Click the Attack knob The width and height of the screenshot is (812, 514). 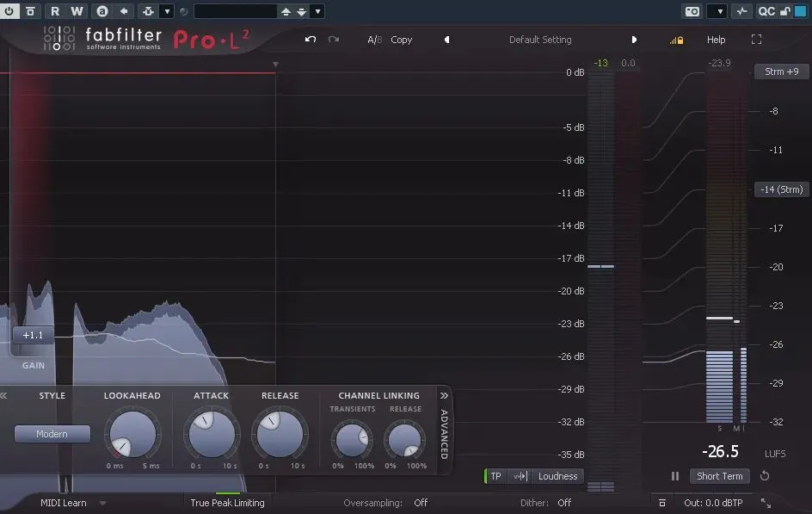(x=212, y=435)
